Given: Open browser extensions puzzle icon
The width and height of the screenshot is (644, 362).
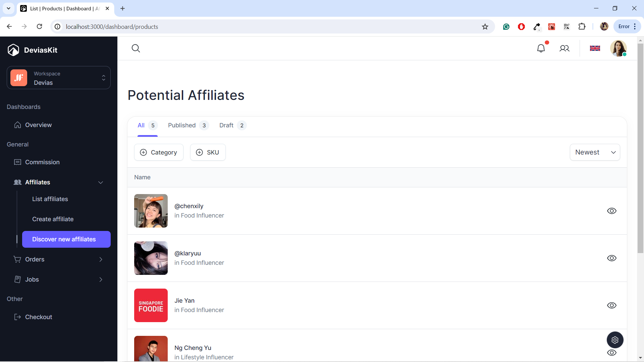Looking at the screenshot, I should 582,26.
